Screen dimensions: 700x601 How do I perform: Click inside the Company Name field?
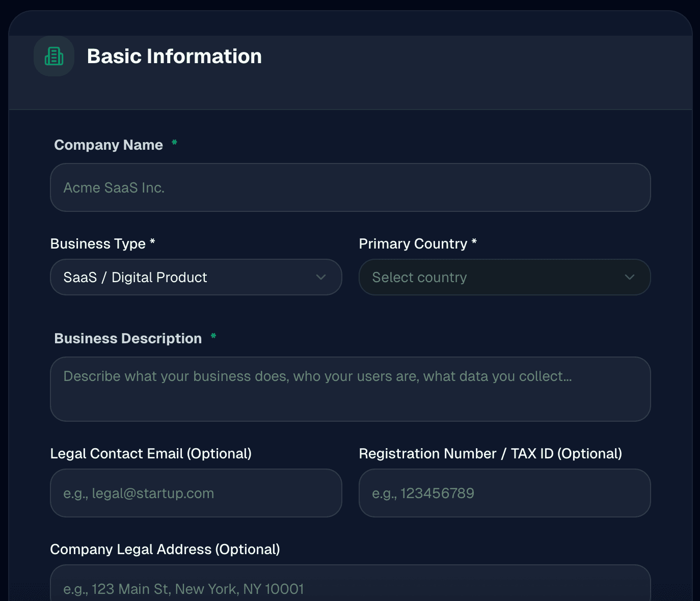[x=350, y=187]
